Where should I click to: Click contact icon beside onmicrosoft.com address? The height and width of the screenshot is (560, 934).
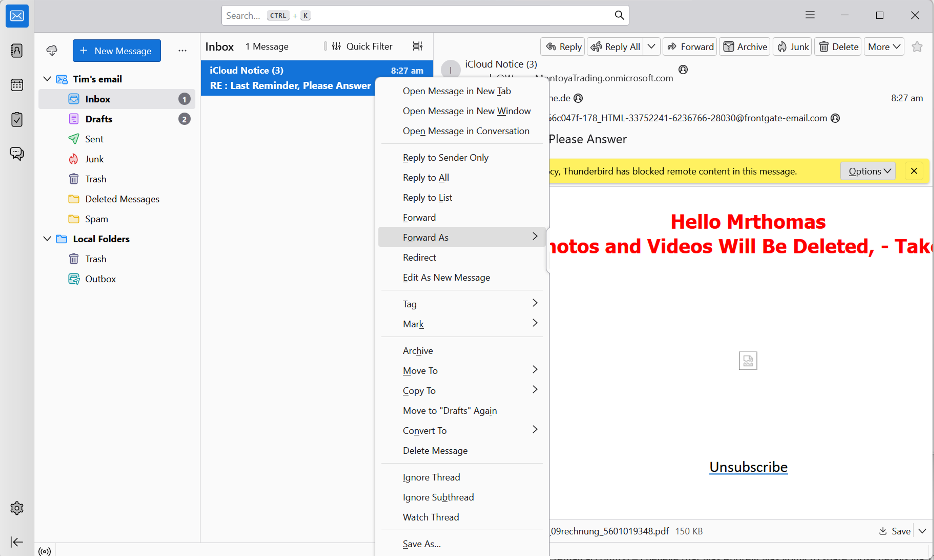pos(683,70)
